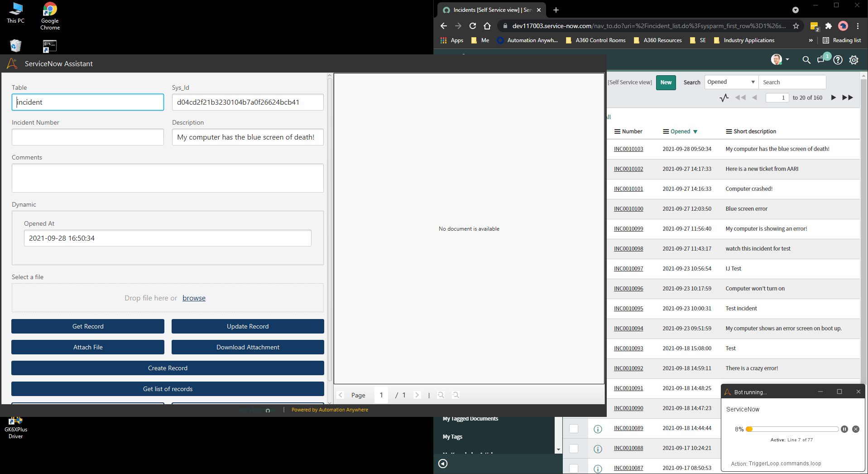Open This PC desktop icon

[x=16, y=13]
